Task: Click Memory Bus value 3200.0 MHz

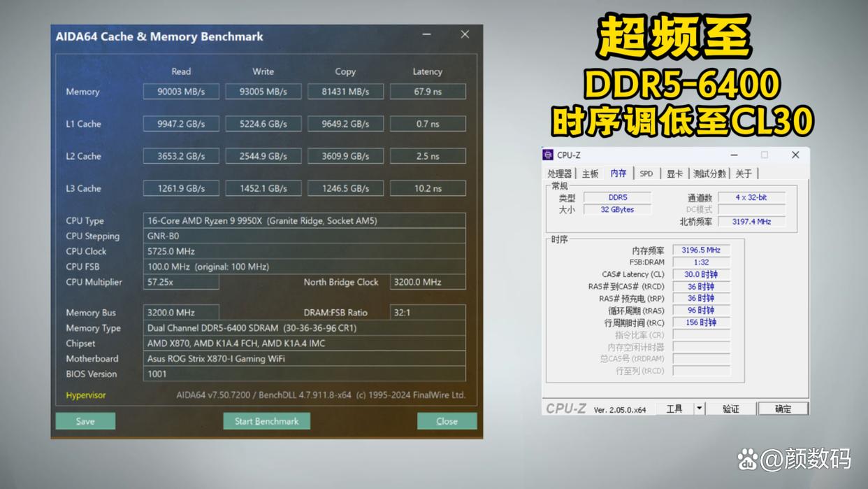Action: tap(181, 313)
